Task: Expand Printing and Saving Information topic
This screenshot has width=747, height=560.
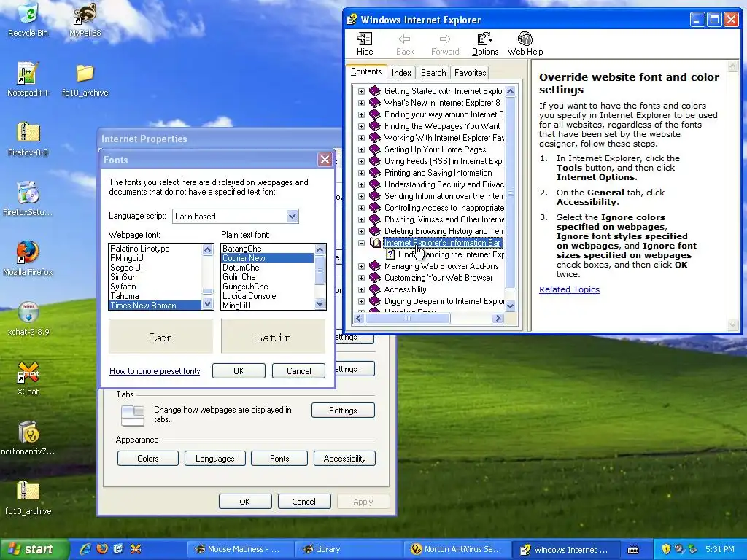Action: click(x=361, y=173)
